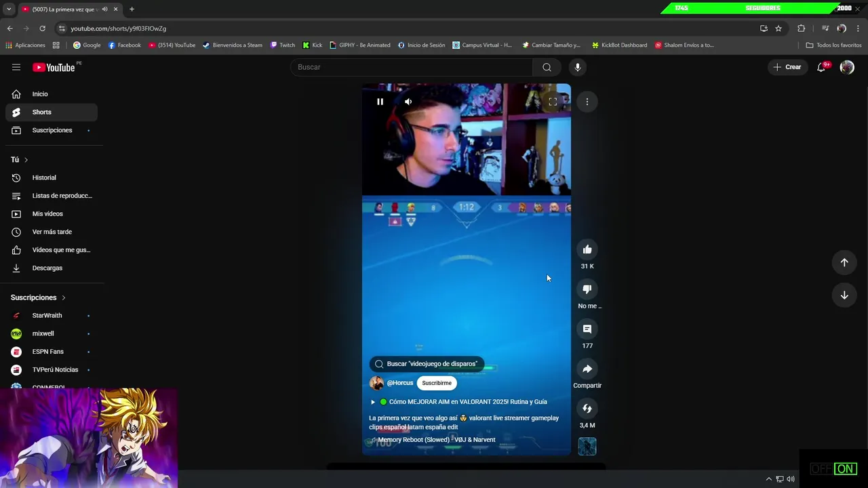The height and width of the screenshot is (488, 868).
Task: Open the Horcus channel avatar
Action: pos(376,383)
